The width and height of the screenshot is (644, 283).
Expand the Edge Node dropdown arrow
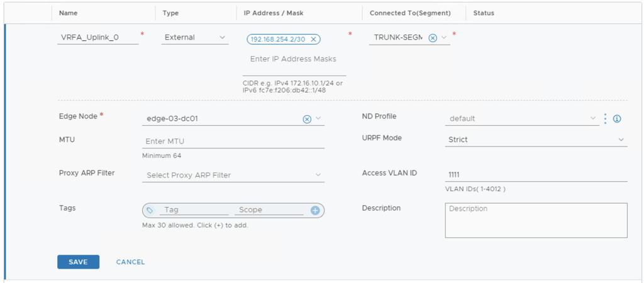click(x=318, y=118)
